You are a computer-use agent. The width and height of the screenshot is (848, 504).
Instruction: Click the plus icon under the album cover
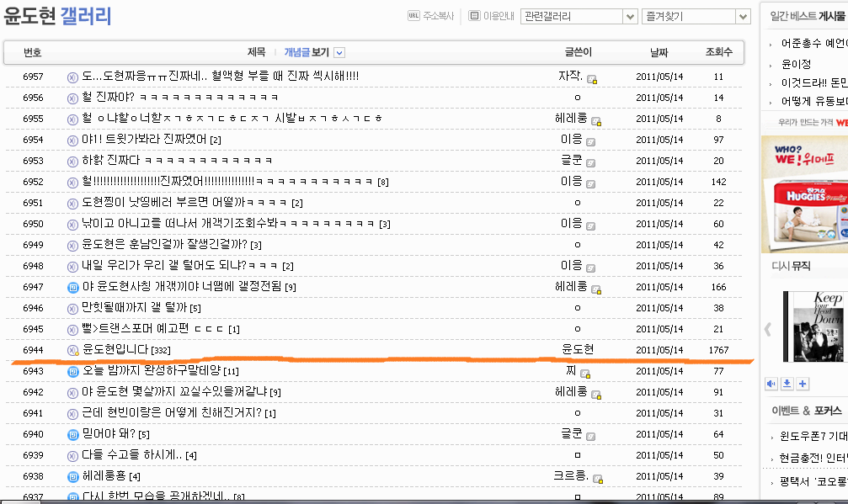click(x=803, y=384)
